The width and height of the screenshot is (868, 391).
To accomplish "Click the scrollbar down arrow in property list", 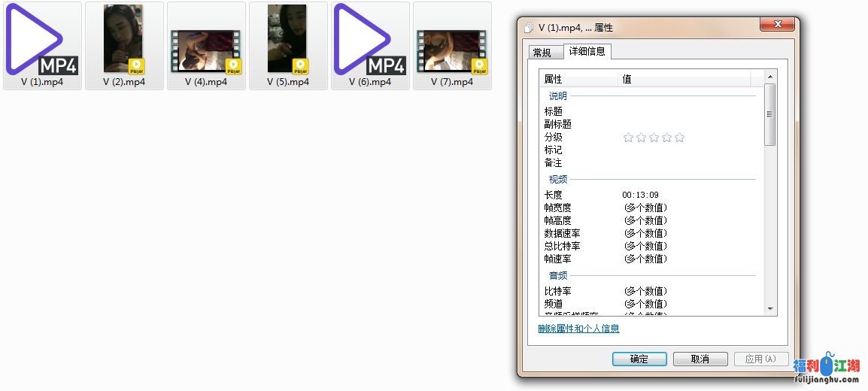I will (x=769, y=309).
